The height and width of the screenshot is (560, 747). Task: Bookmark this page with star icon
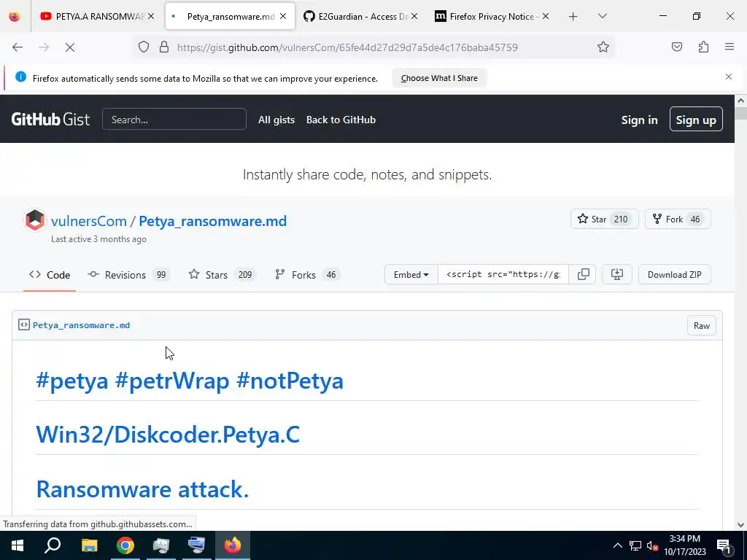click(603, 47)
